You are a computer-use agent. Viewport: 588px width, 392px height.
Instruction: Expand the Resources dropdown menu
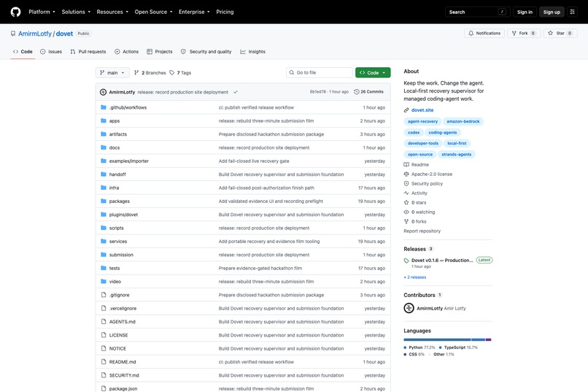[112, 12]
